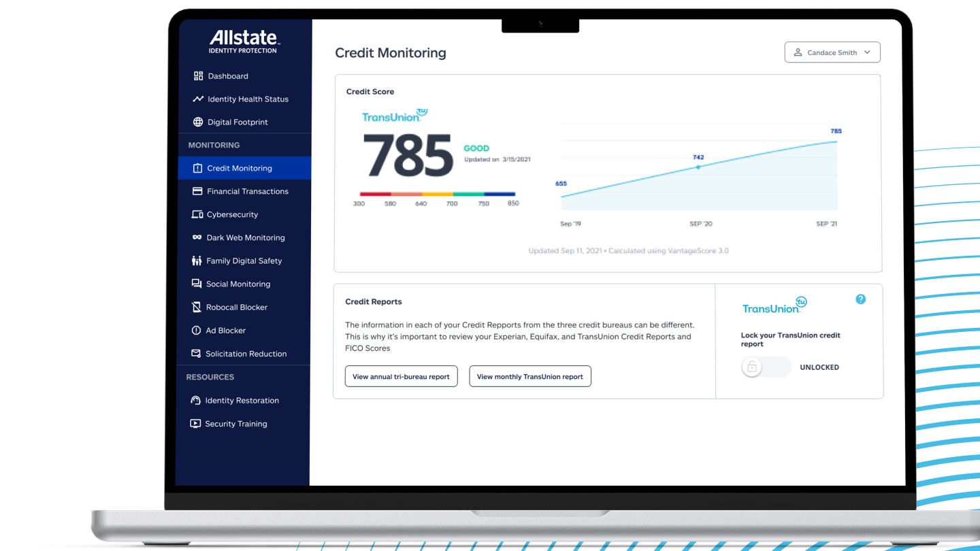Click View monthly TransUnion report button
This screenshot has width=980, height=551.
coord(530,376)
